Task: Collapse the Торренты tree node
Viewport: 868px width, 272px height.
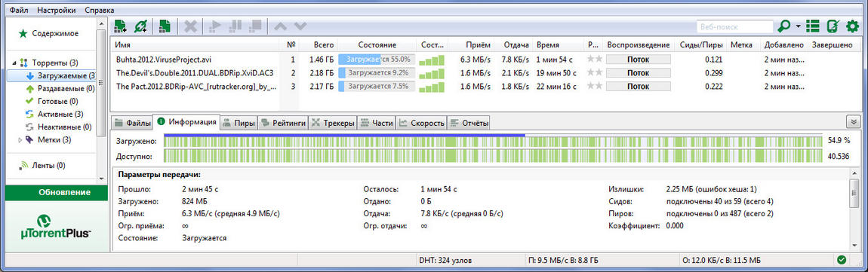Action: click(x=14, y=63)
